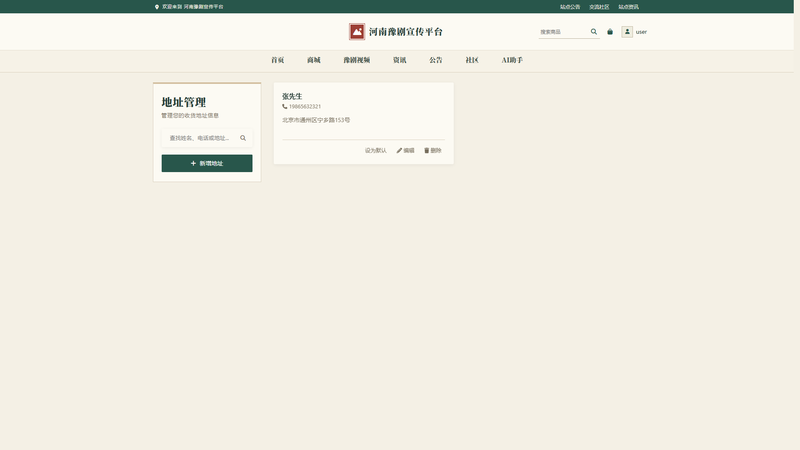
Task: Open the 首页 nav item
Action: click(x=278, y=60)
